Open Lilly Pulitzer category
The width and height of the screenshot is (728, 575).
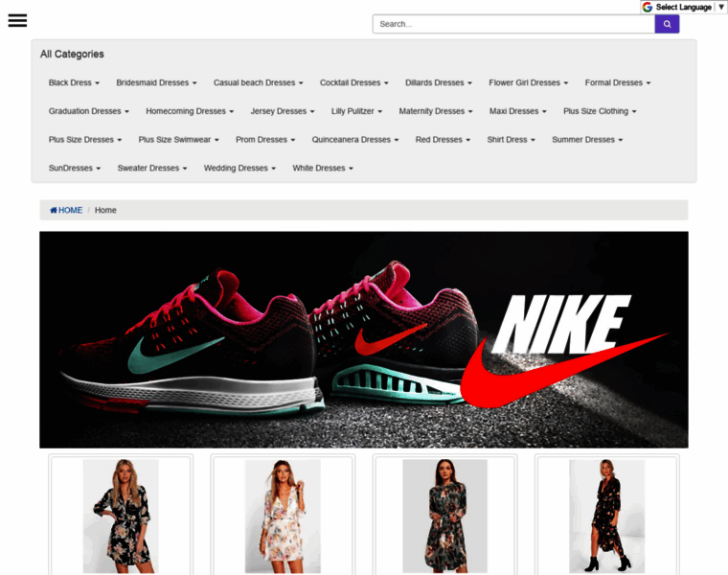click(x=356, y=111)
